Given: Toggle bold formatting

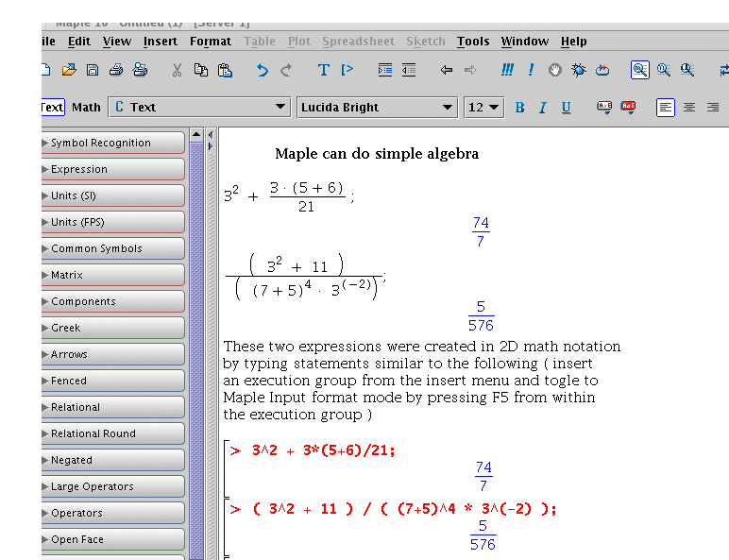Looking at the screenshot, I should click(519, 108).
